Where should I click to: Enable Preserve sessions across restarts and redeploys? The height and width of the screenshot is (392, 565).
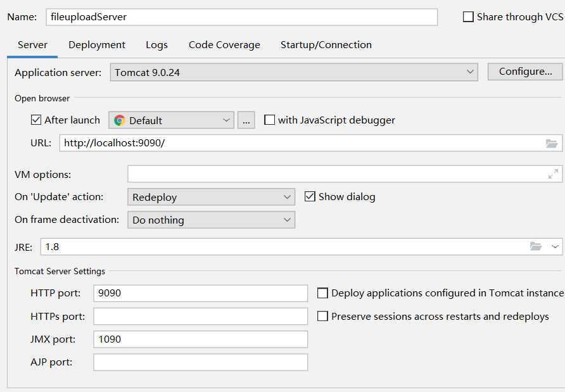(x=322, y=316)
